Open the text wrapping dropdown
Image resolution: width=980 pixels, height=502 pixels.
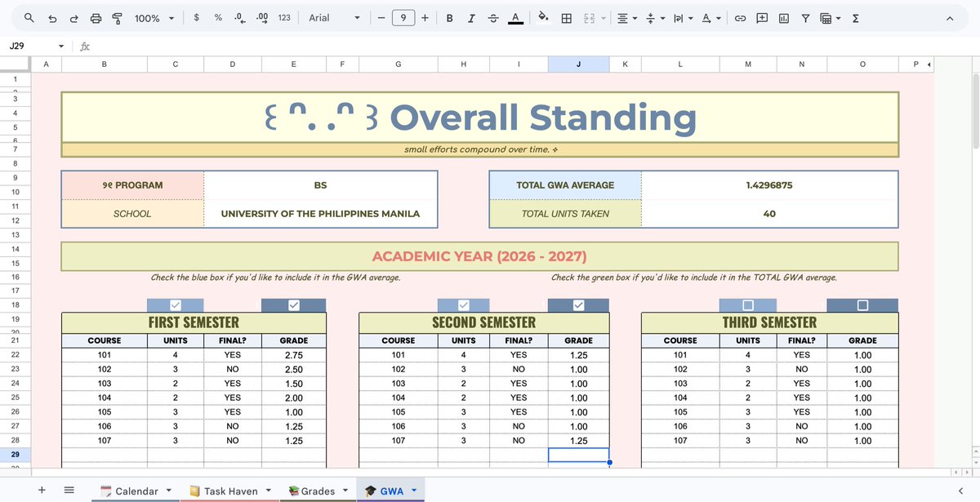click(x=682, y=18)
